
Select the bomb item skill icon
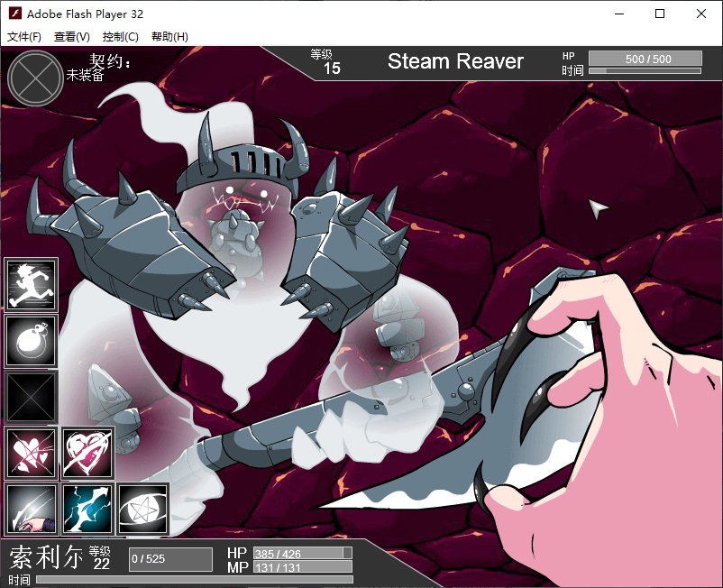point(32,341)
